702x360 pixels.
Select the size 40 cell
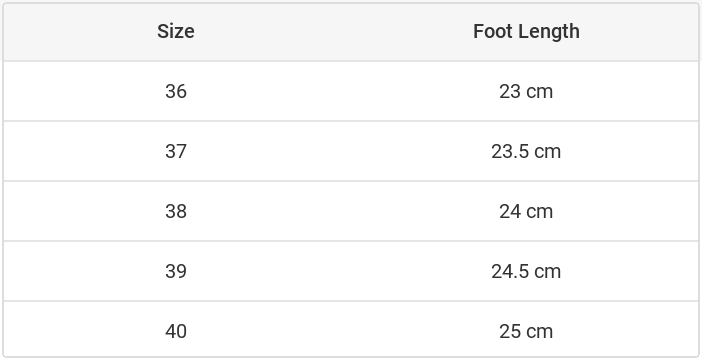[176, 331]
